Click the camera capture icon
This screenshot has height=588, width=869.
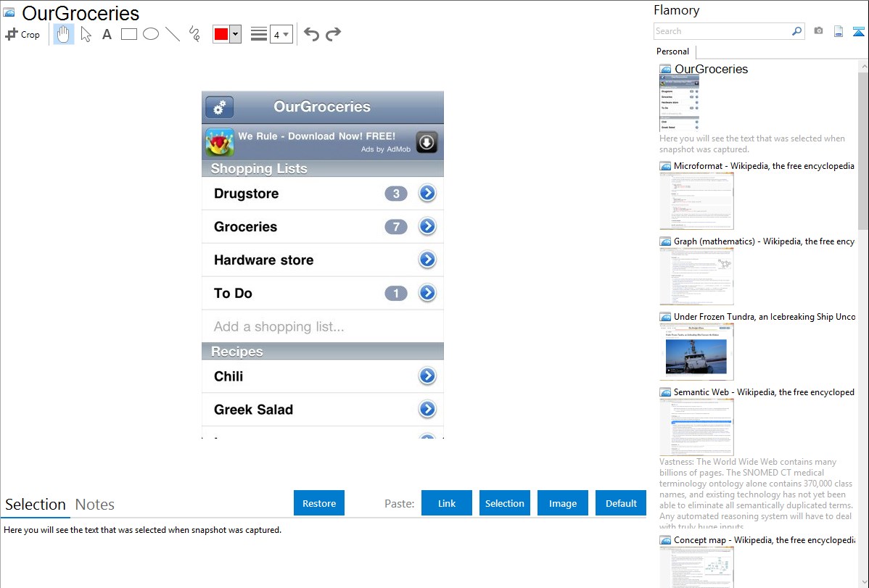click(x=818, y=31)
